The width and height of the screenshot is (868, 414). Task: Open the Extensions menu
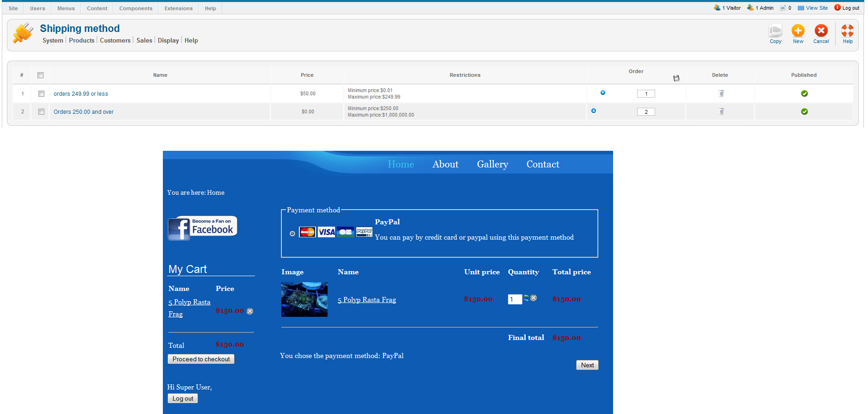[x=179, y=8]
